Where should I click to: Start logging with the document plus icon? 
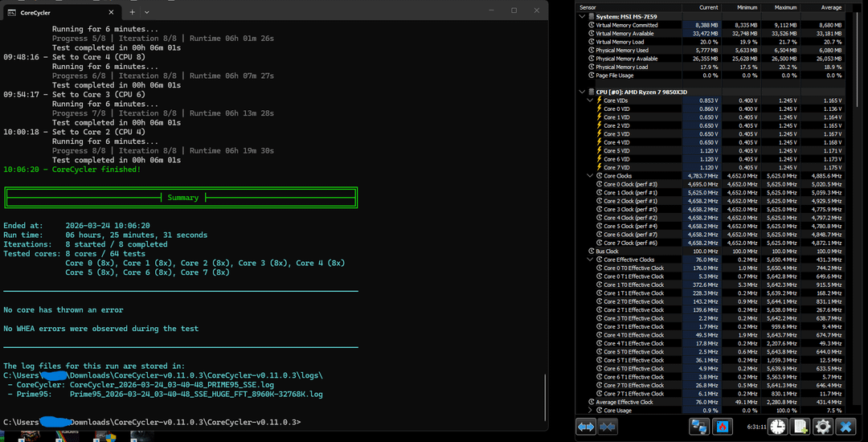800,427
